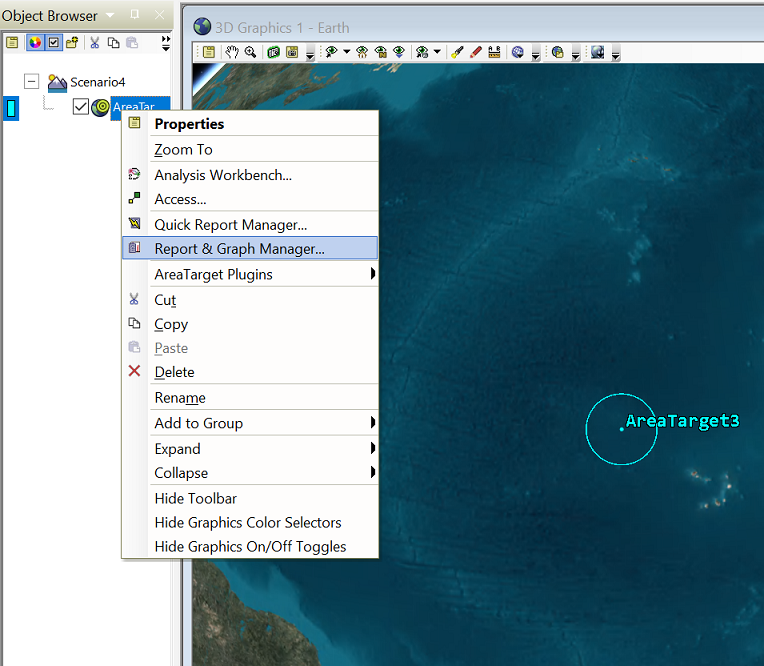Toggle the graphics color selectors button
The height and width of the screenshot is (666, 764).
click(x=35, y=43)
